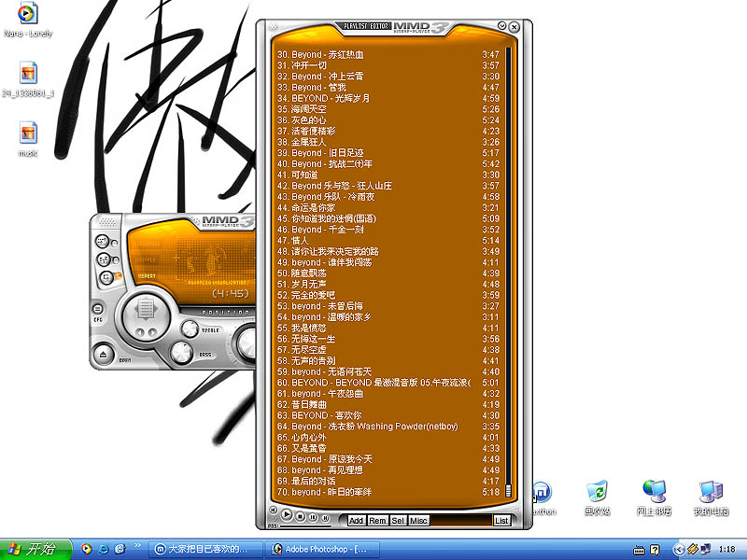Open the Misc menu in the playlist editor
Image resolution: width=747 pixels, height=560 pixels.
point(418,521)
